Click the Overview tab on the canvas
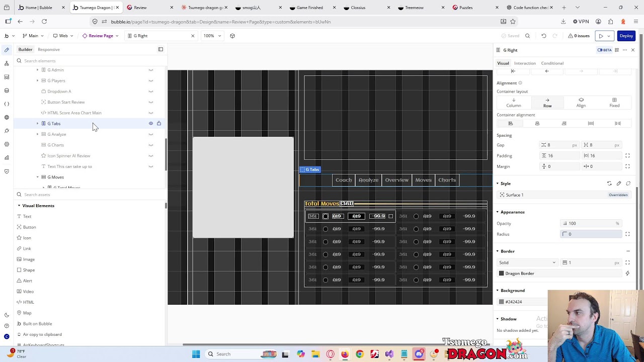 (397, 180)
